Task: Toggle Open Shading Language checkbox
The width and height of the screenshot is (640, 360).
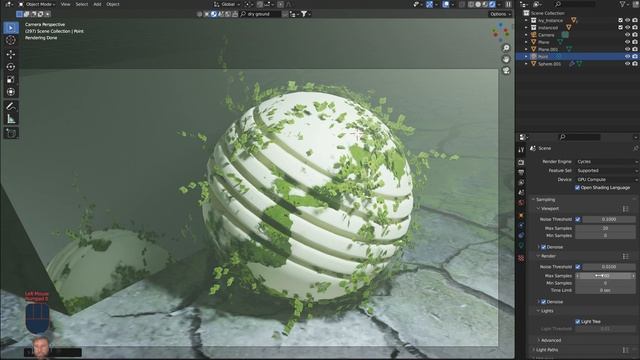Action: coord(578,188)
